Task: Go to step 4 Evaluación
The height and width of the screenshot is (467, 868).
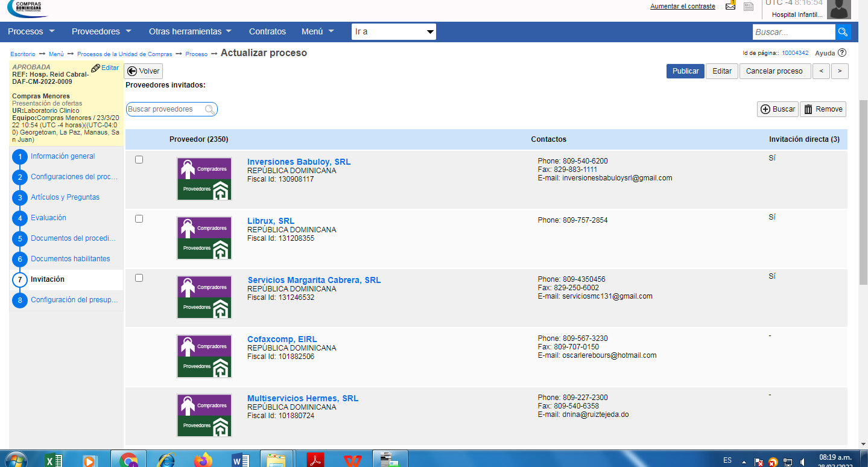Action: (x=48, y=218)
